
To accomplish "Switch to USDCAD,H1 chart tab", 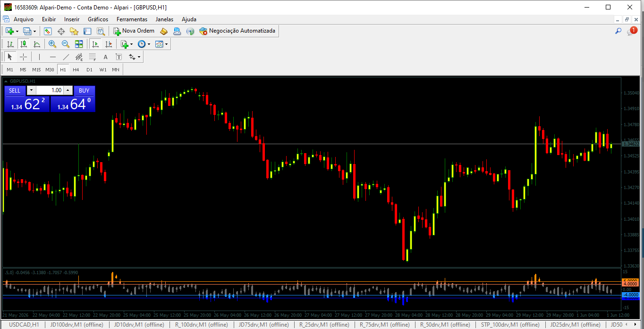I will point(24,325).
